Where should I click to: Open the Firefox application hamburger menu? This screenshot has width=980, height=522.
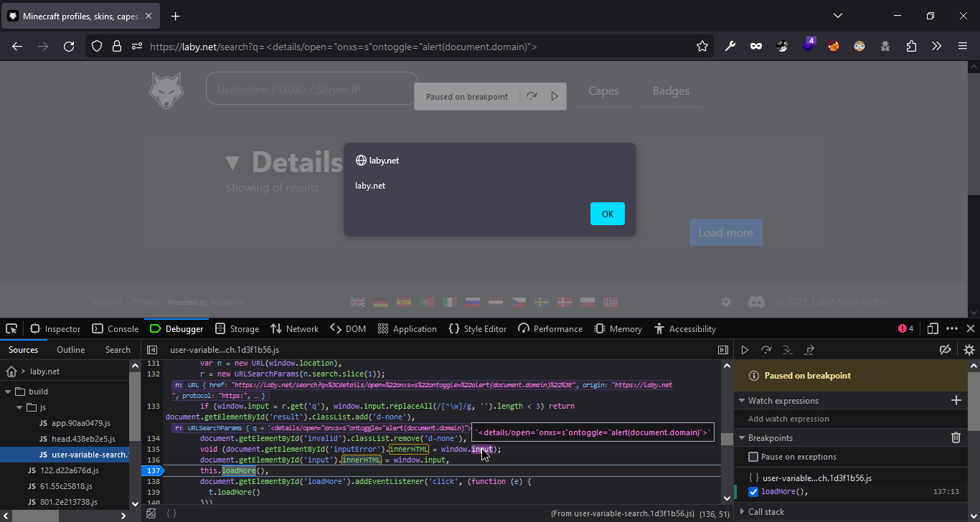point(963,47)
